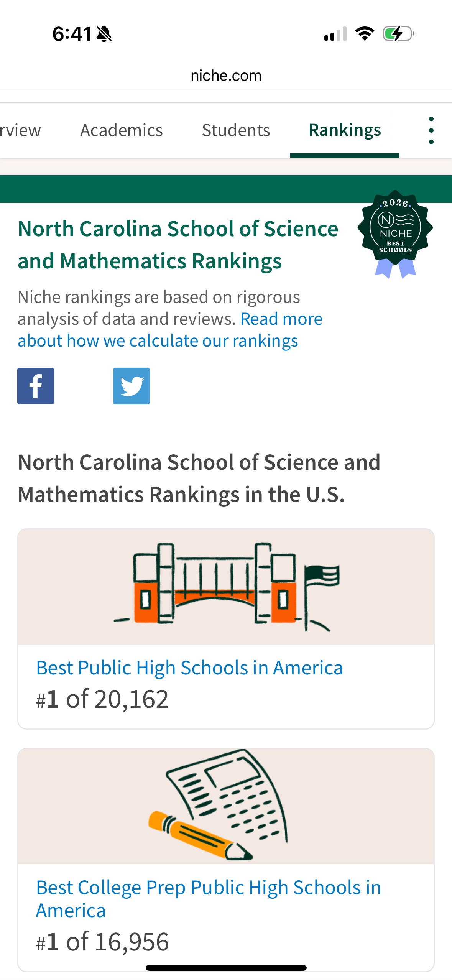Screen dimensions: 452x980
Task: Tap the 6:41 clock in status bar
Action: 72,34
